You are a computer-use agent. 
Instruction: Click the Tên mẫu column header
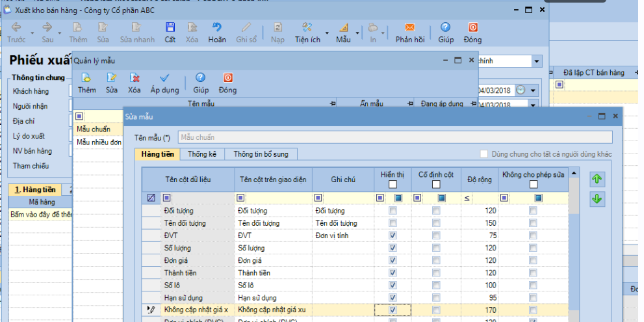click(x=201, y=103)
